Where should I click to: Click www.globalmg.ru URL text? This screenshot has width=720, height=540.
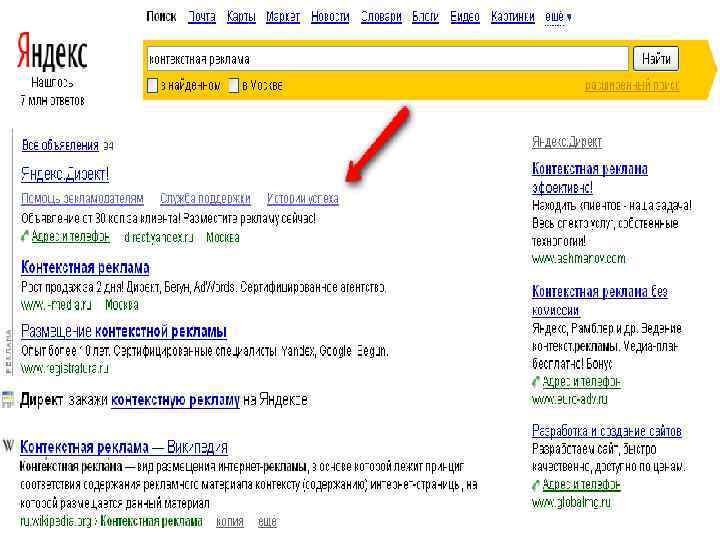click(571, 502)
